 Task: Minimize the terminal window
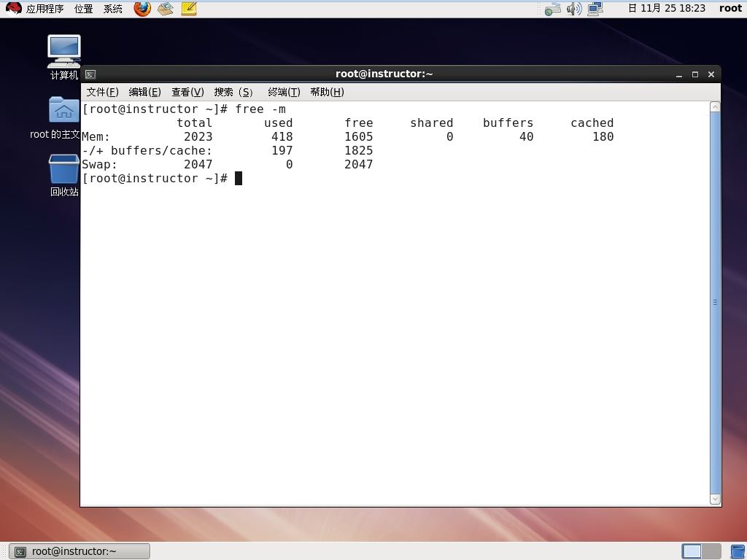click(679, 75)
